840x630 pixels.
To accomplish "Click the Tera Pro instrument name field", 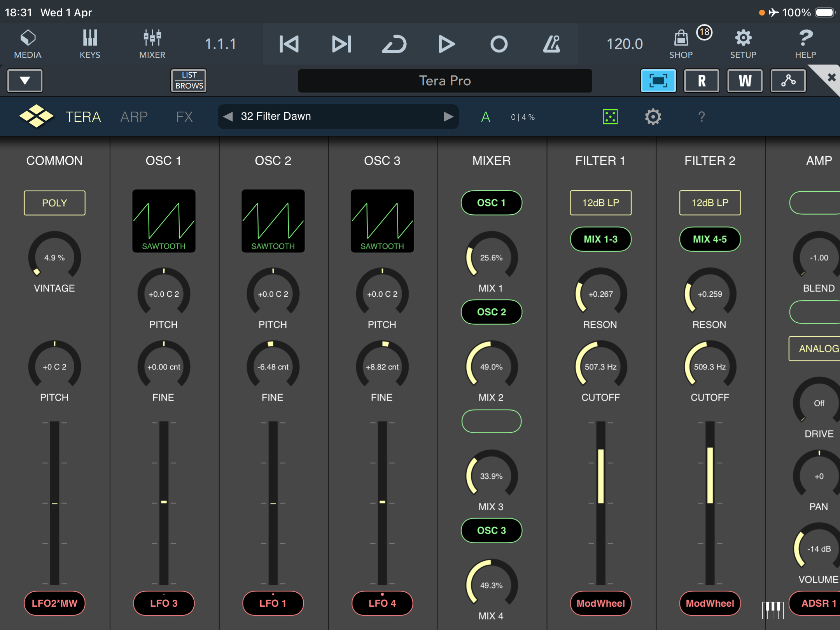I will (x=445, y=80).
